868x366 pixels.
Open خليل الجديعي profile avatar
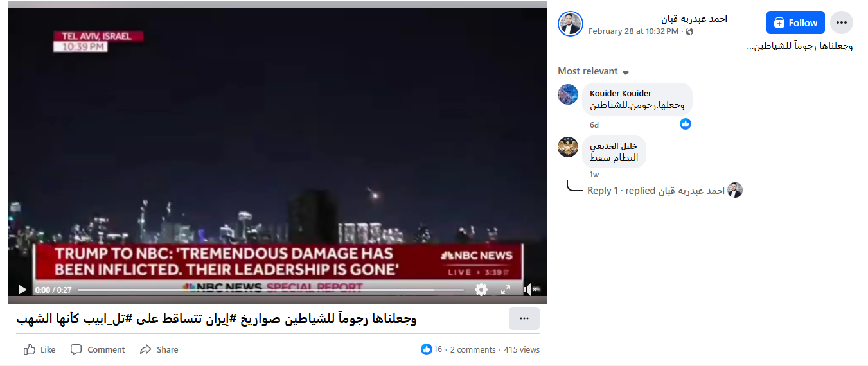pos(568,147)
